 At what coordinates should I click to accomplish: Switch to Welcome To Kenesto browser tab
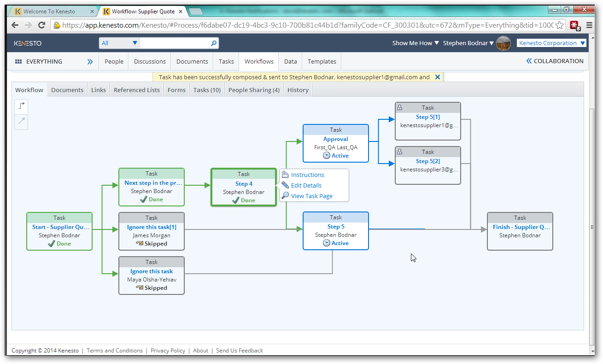53,12
